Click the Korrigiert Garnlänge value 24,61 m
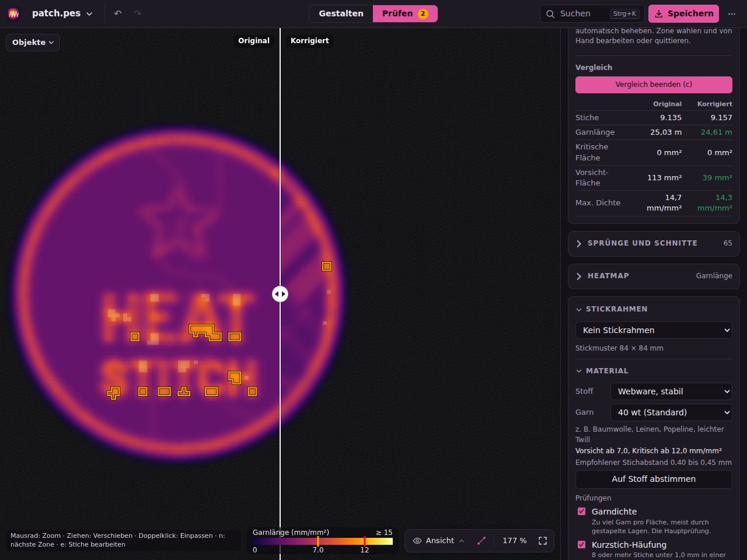The image size is (747, 560). point(716,132)
